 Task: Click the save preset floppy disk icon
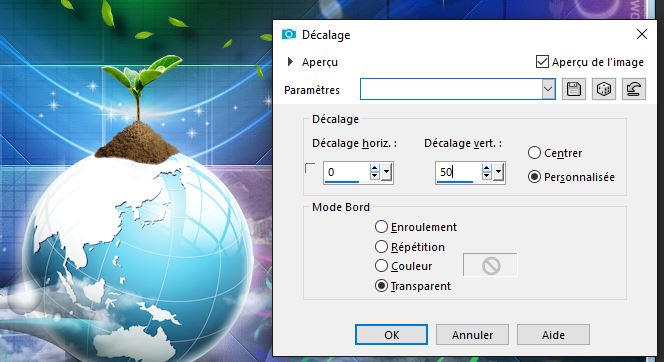pyautogui.click(x=574, y=89)
